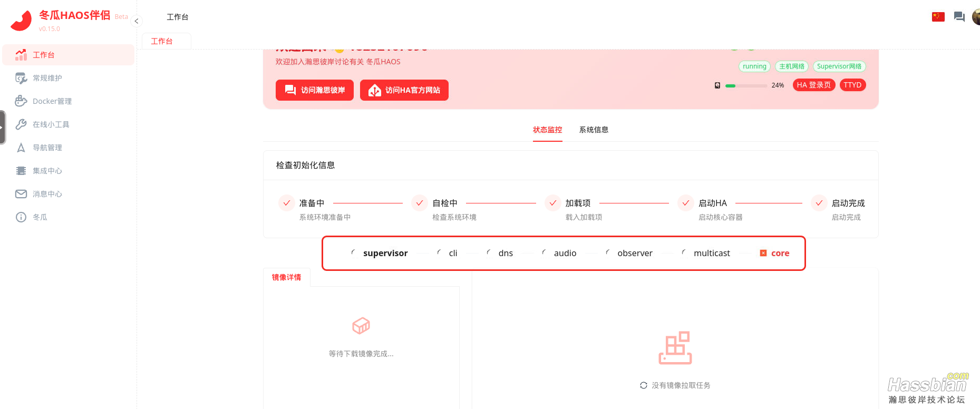The height and width of the screenshot is (409, 980).
Task: Open the forum chat icon in header
Action: tap(959, 17)
